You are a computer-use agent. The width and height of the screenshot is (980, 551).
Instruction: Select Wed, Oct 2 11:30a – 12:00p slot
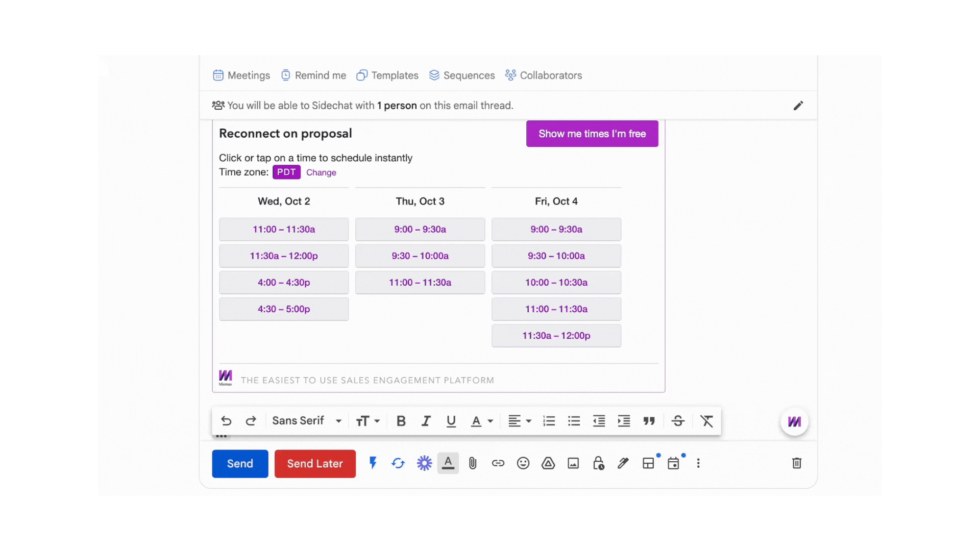[284, 256]
